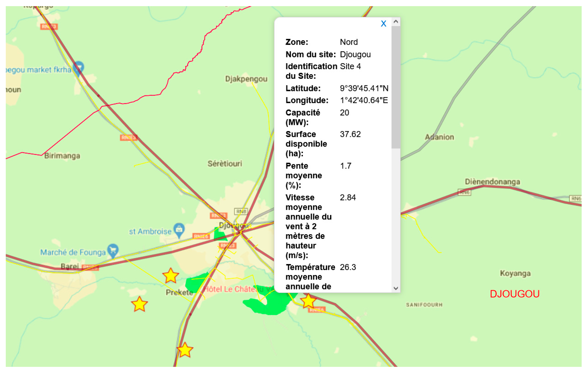Click the popup's vertical scrollbar thumb
Image resolution: width=588 pixels, height=373 pixels.
(396, 87)
